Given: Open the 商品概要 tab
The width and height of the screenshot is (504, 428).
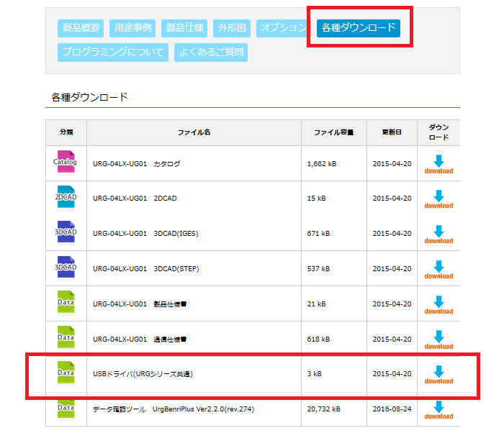Looking at the screenshot, I should pos(81,28).
